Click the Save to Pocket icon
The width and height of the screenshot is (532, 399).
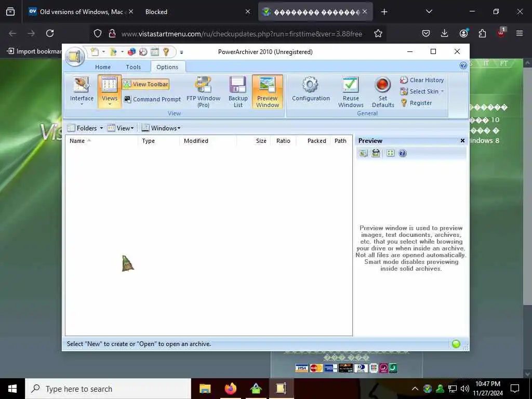[x=426, y=33]
